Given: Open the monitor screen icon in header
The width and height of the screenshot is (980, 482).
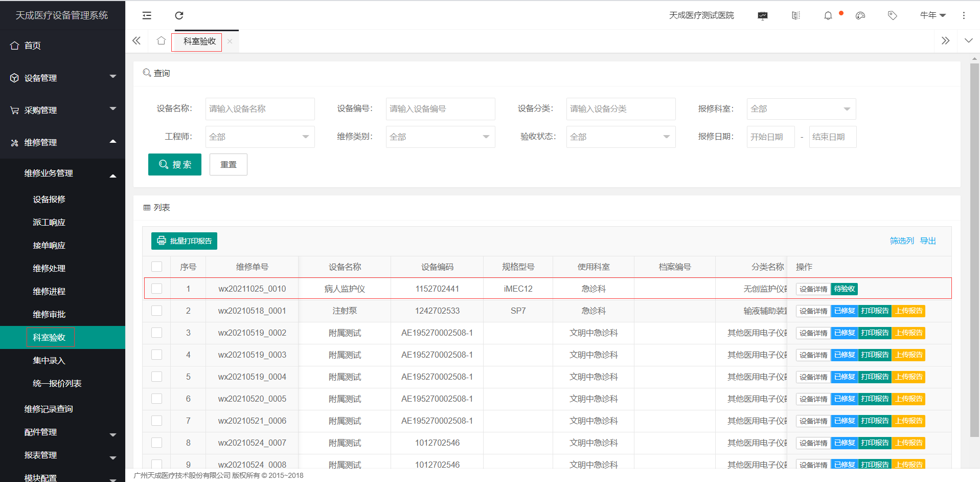Looking at the screenshot, I should [x=763, y=16].
